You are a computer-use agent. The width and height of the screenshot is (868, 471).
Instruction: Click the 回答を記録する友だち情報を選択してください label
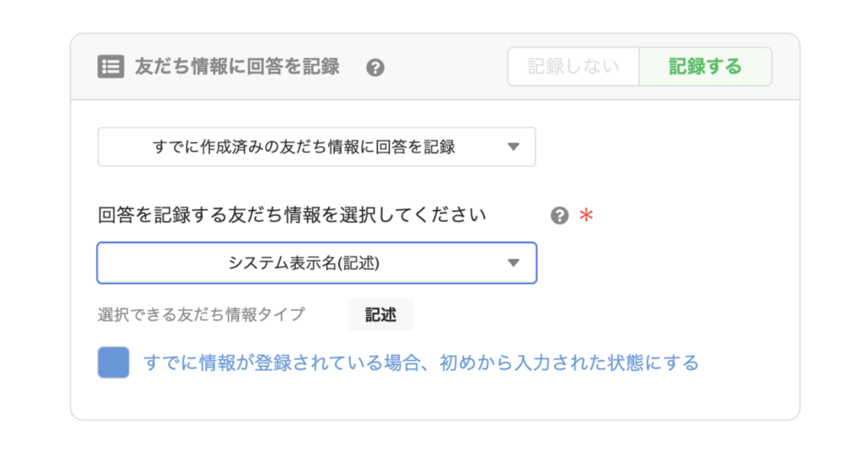point(292,214)
